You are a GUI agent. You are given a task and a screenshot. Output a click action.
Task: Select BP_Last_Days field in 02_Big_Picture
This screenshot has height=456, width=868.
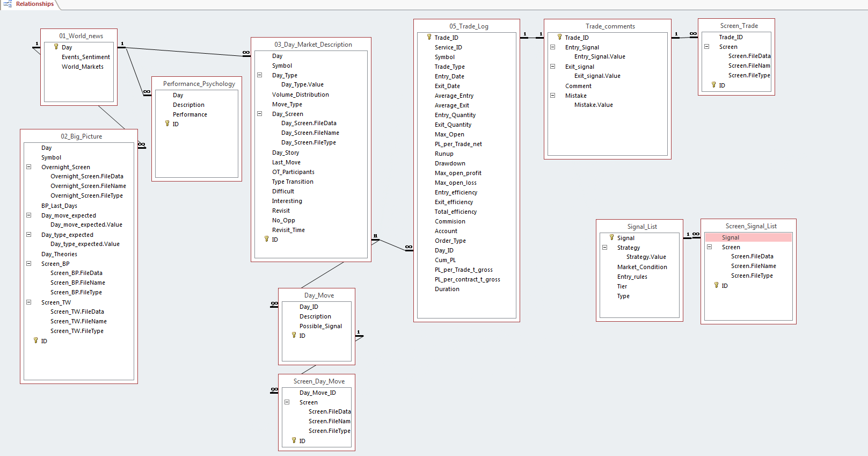[x=59, y=206]
